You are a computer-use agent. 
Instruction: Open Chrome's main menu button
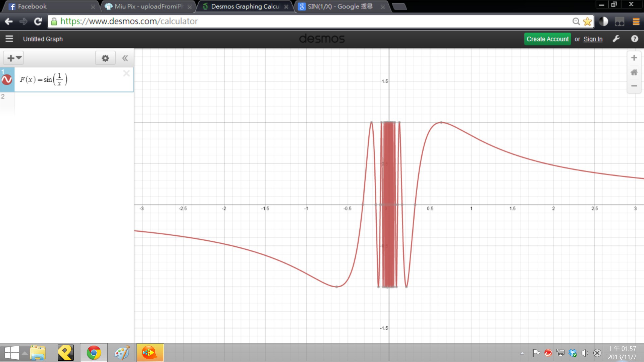(x=636, y=21)
